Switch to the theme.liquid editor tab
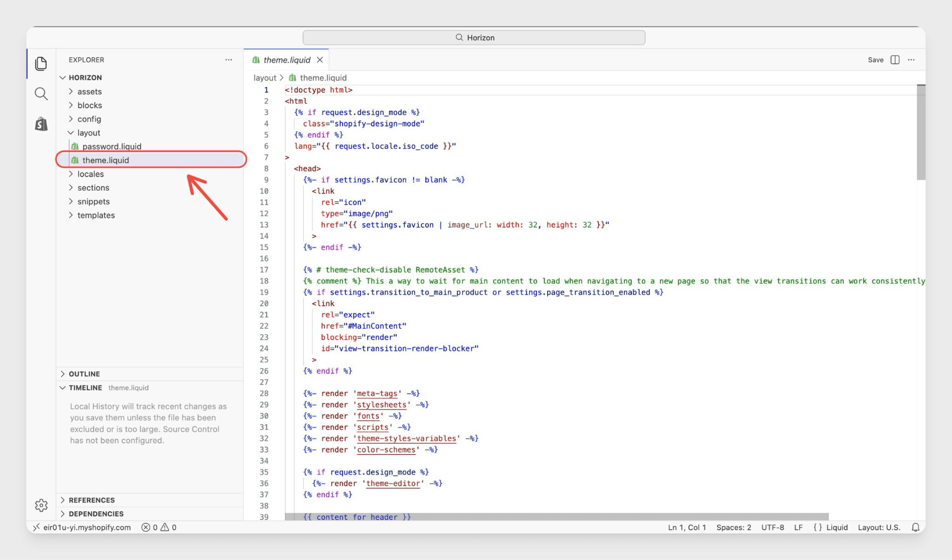Screen dimensions: 952x560 (x=286, y=60)
